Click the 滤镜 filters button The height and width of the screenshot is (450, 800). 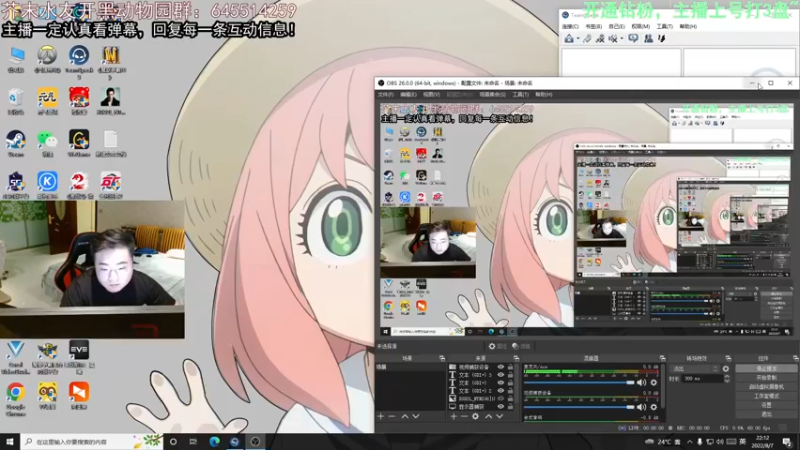(x=521, y=346)
